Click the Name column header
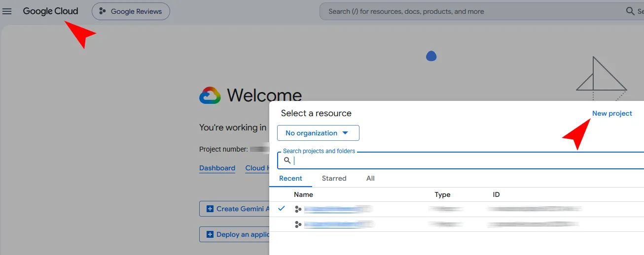The height and width of the screenshot is (255, 644). pyautogui.click(x=303, y=194)
